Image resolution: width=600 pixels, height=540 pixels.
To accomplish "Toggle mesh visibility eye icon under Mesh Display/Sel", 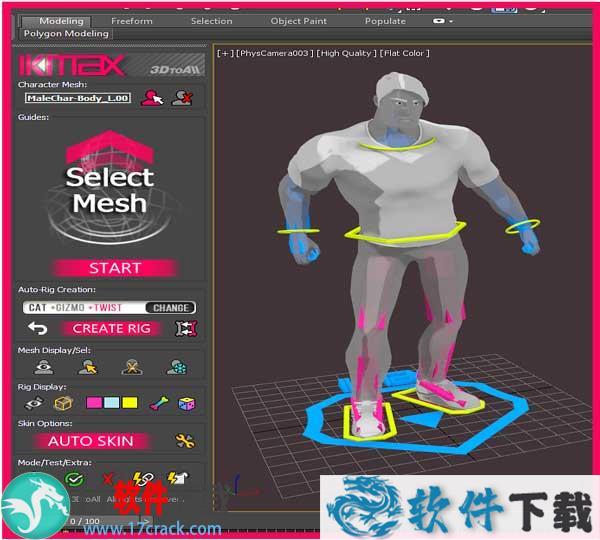I will coord(44,367).
